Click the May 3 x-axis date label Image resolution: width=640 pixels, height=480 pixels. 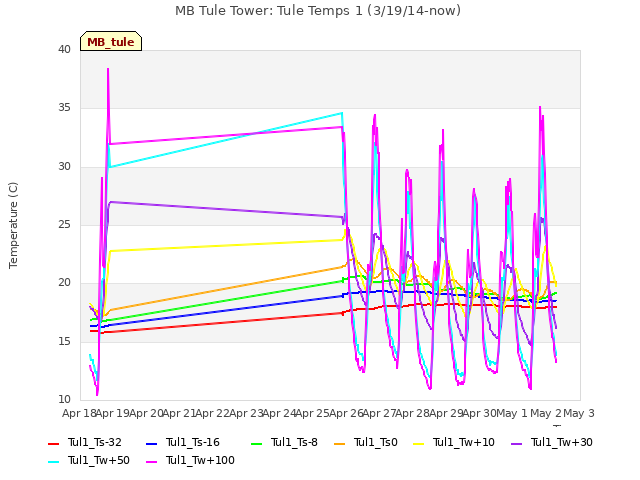[x=579, y=413]
